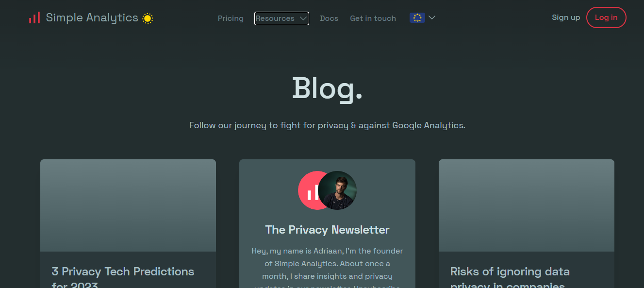Click the Sign up link
Viewport: 644px width, 288px height.
click(566, 17)
